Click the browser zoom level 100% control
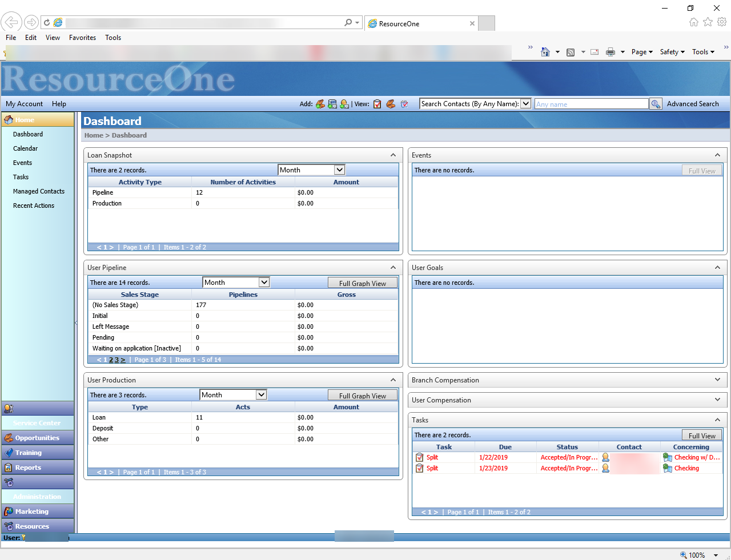The image size is (731, 560). [696, 555]
